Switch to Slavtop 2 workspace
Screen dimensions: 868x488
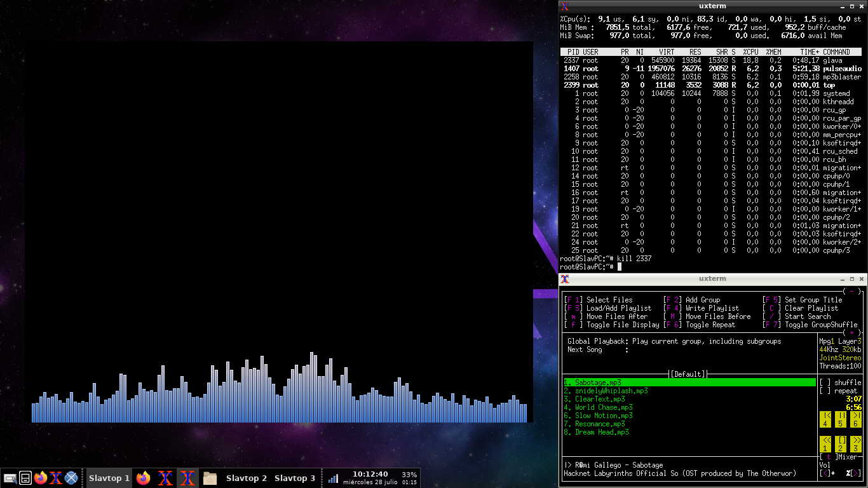pyautogui.click(x=247, y=478)
